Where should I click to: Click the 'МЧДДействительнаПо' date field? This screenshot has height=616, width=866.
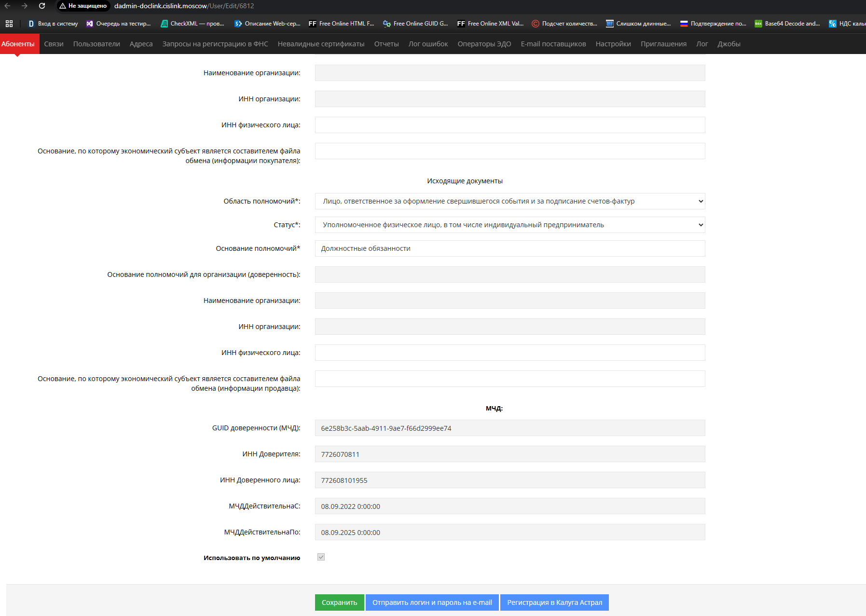(x=510, y=532)
